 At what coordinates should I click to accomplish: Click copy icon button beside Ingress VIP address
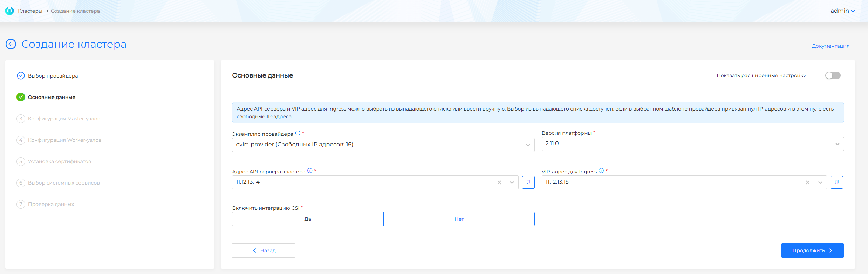836,182
